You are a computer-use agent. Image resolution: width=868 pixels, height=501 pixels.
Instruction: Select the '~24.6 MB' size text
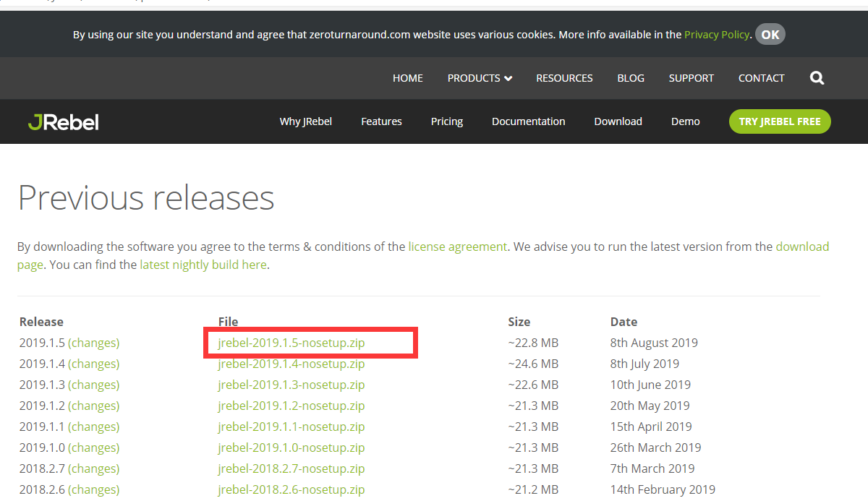(533, 364)
